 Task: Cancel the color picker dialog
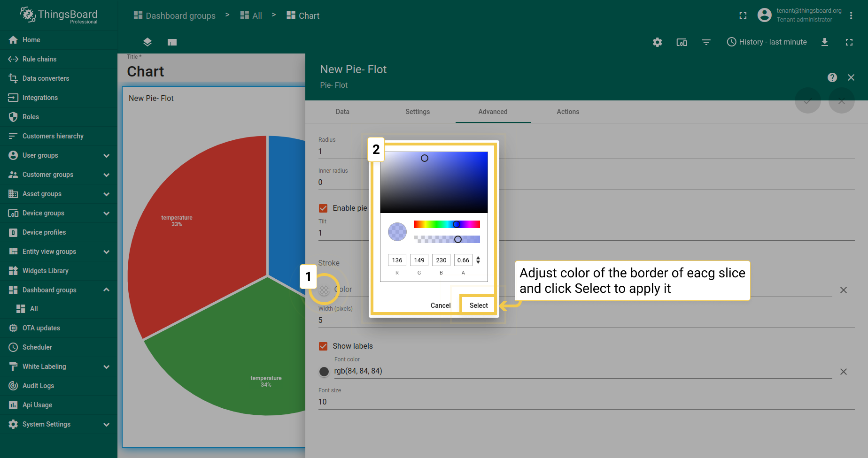coord(441,305)
